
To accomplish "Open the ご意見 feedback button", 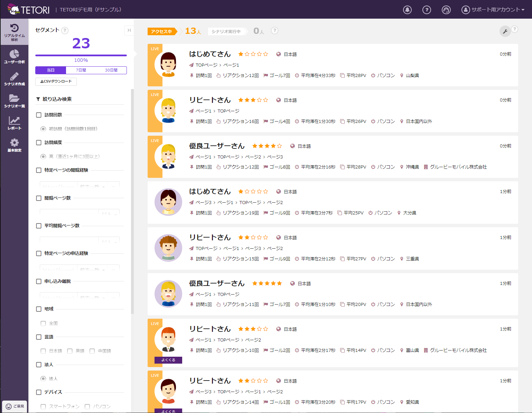I will coord(14,407).
